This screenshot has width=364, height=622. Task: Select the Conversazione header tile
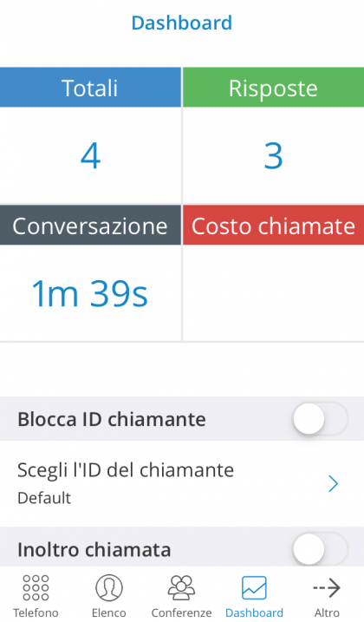[x=90, y=225]
